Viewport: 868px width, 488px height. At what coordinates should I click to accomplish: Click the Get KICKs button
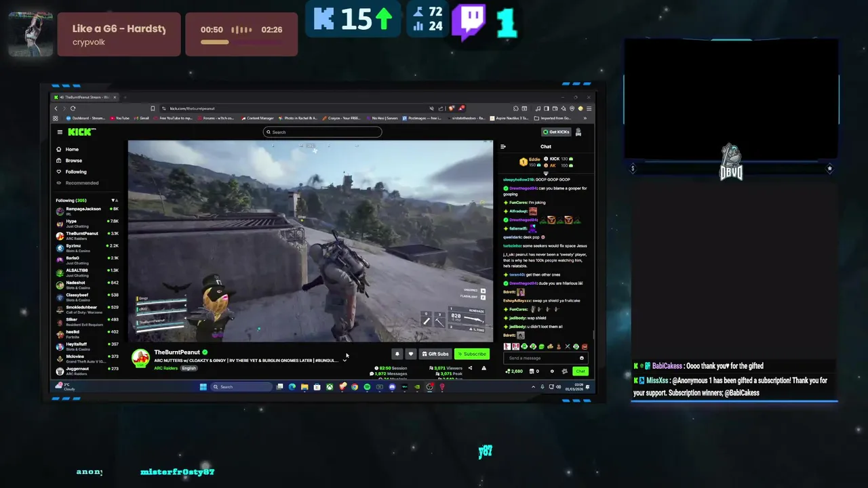pyautogui.click(x=556, y=131)
